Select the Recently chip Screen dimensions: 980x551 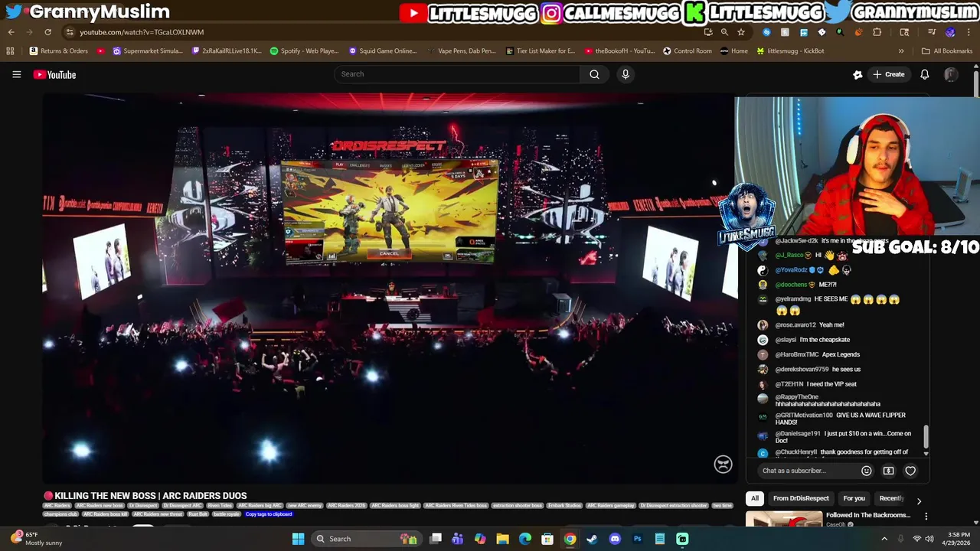coord(892,498)
